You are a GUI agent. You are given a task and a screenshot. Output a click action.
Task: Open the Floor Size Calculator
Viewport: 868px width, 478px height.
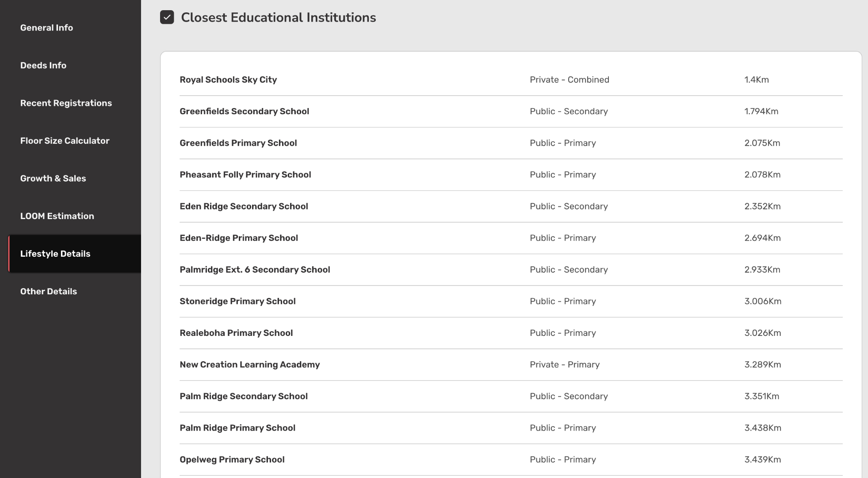pyautogui.click(x=65, y=140)
